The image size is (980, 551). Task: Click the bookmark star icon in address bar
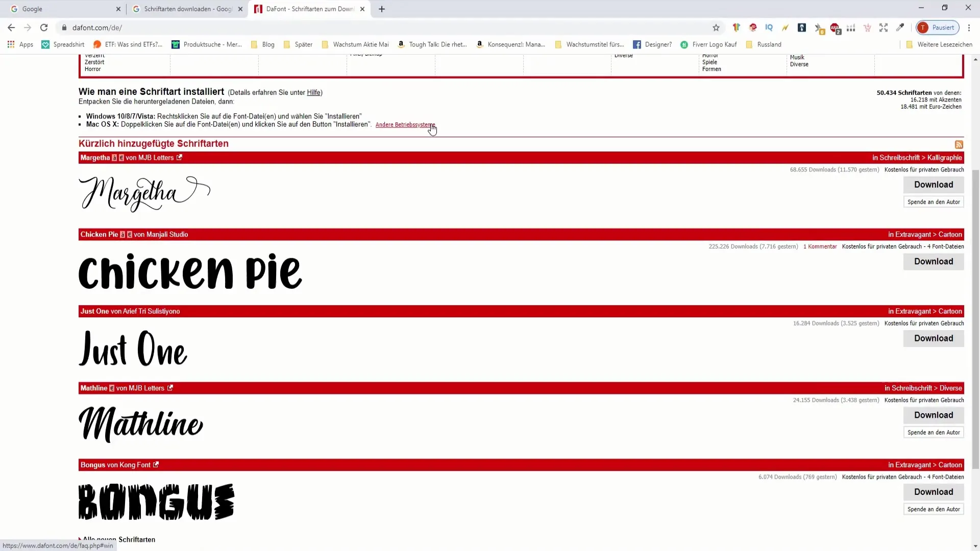[716, 28]
